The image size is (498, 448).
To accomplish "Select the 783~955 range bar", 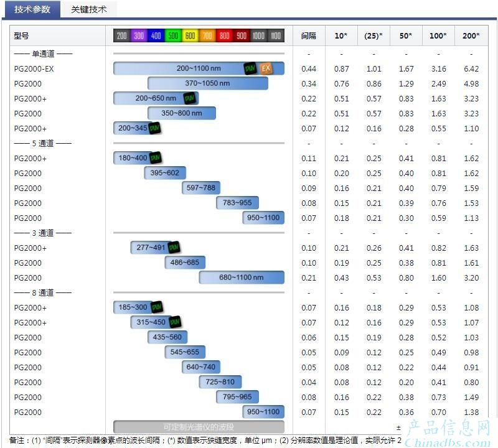I will click(237, 203).
